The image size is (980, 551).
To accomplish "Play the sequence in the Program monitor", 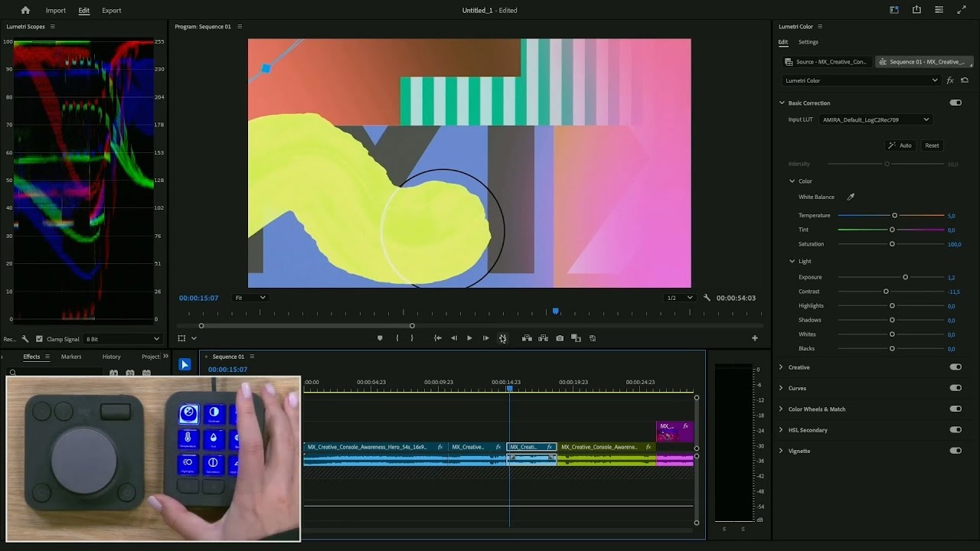I will point(469,338).
